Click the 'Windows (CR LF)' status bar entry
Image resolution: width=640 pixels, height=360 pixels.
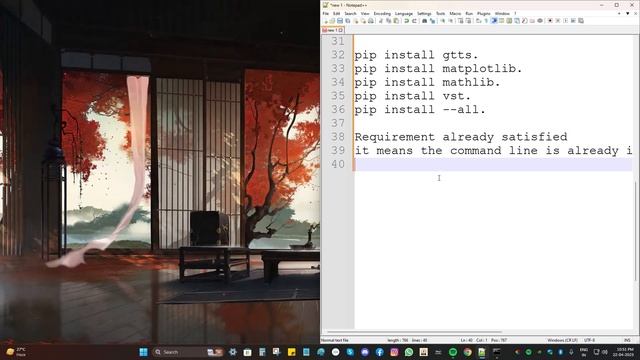[x=562, y=340]
